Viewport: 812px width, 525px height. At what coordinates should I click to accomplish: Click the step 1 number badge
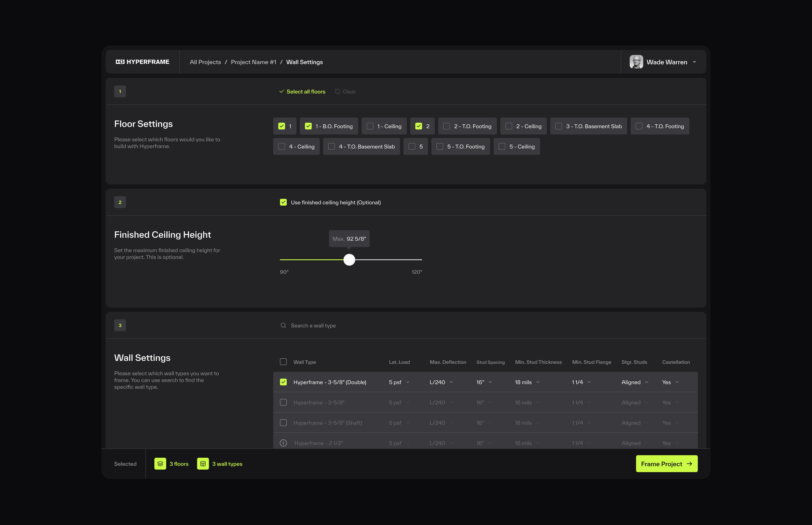pyautogui.click(x=120, y=91)
